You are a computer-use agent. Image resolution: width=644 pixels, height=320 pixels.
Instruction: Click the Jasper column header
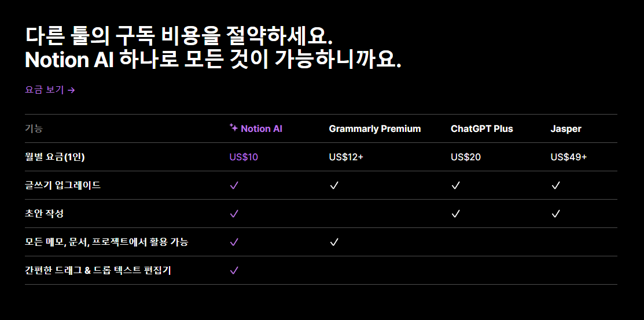[x=565, y=128]
